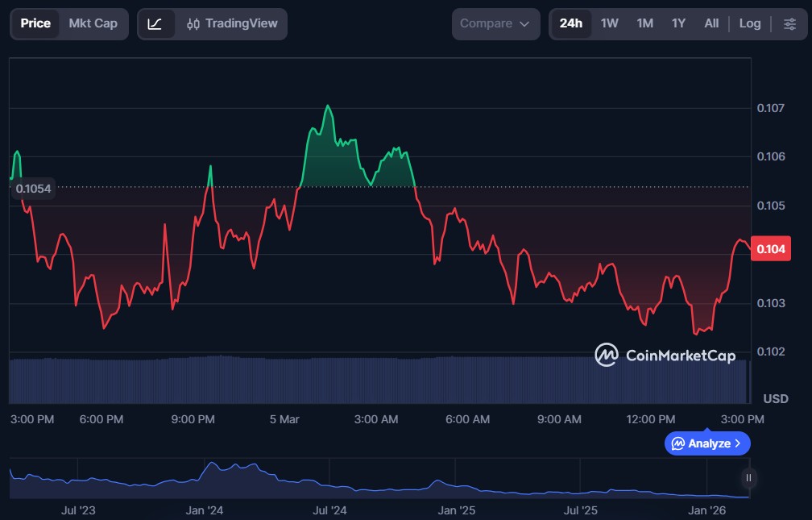812x520 pixels.
Task: Choose the 1M time range
Action: click(644, 23)
